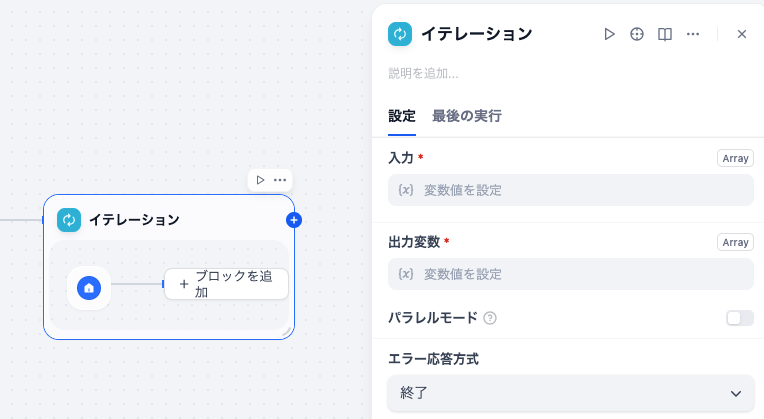Set the 出力変数 variable value field
764x419 pixels.
[570, 274]
